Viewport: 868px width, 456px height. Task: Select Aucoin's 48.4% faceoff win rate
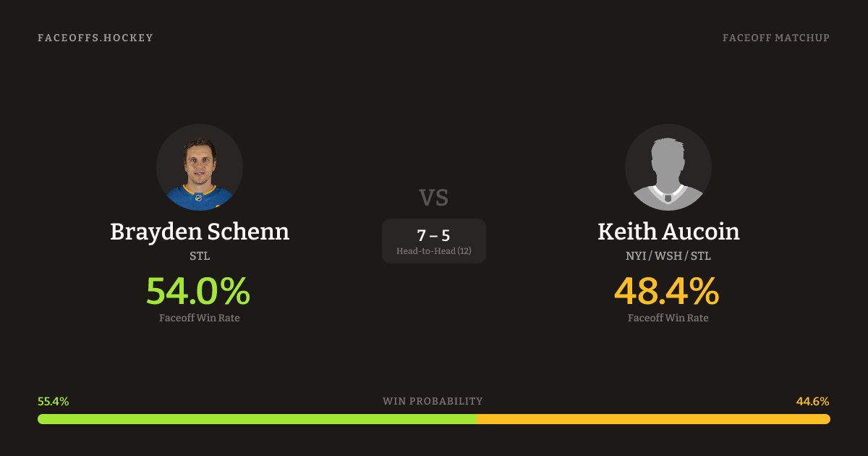pos(667,291)
